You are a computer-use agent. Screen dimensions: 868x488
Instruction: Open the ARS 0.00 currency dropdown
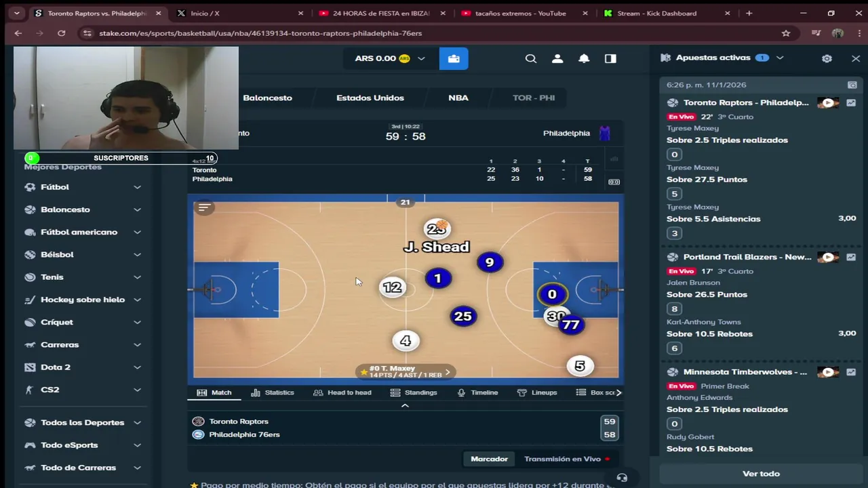pyautogui.click(x=390, y=58)
